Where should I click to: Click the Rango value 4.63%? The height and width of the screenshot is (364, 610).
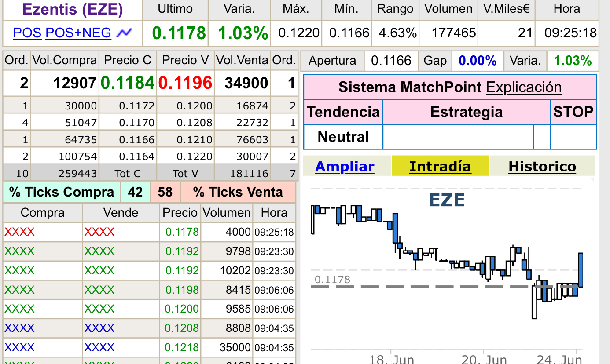click(x=397, y=33)
